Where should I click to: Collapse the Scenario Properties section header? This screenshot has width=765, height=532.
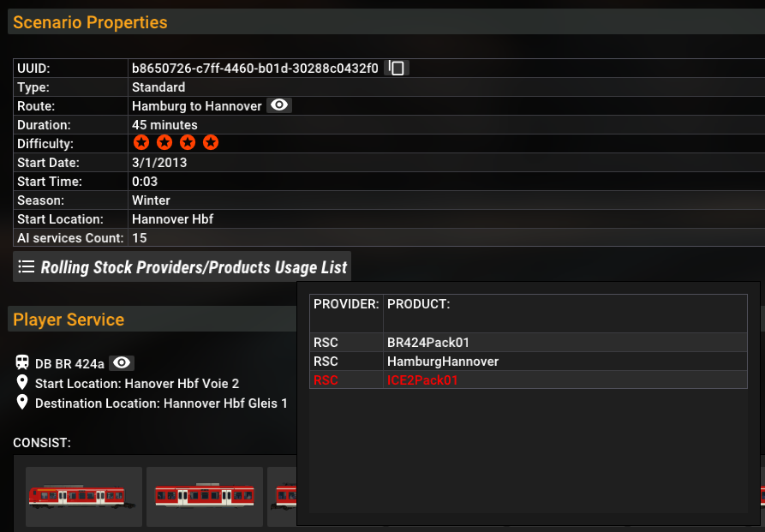(x=90, y=22)
